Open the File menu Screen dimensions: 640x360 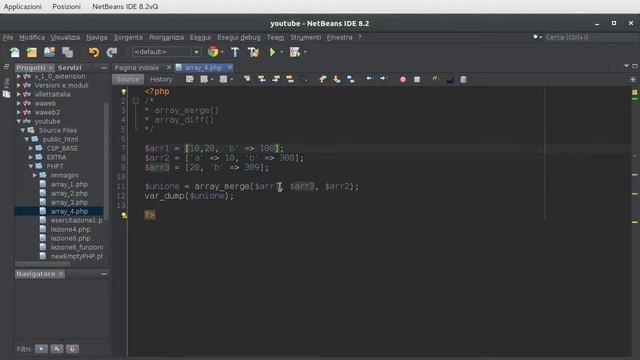pos(8,37)
